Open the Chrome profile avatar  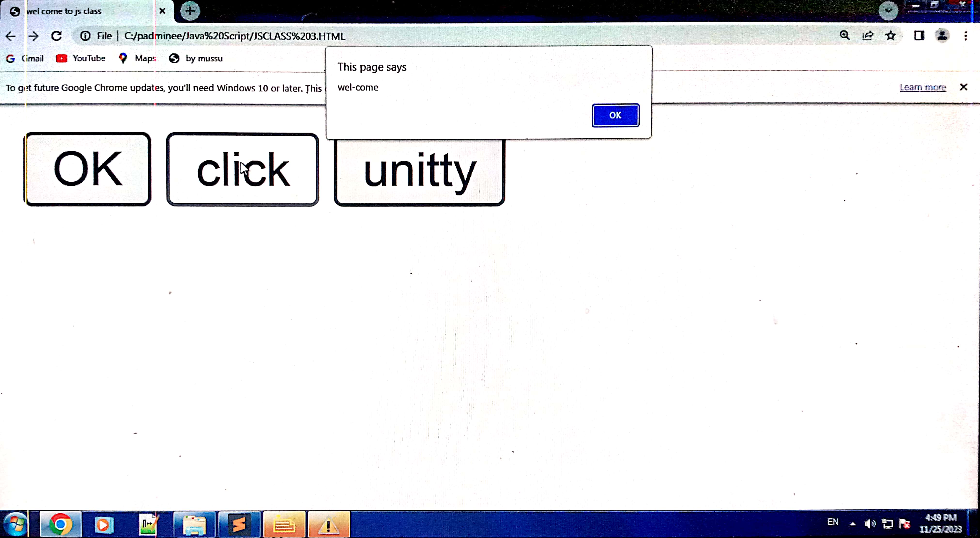[942, 36]
